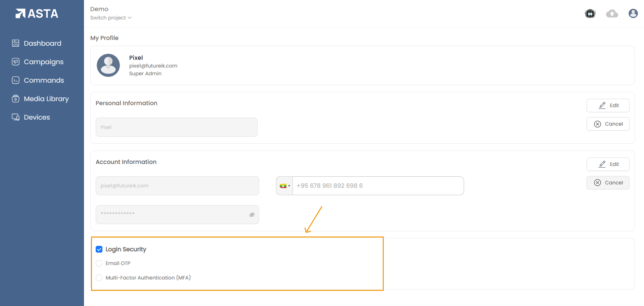
Task: Open the user account icon in header
Action: pos(633,13)
